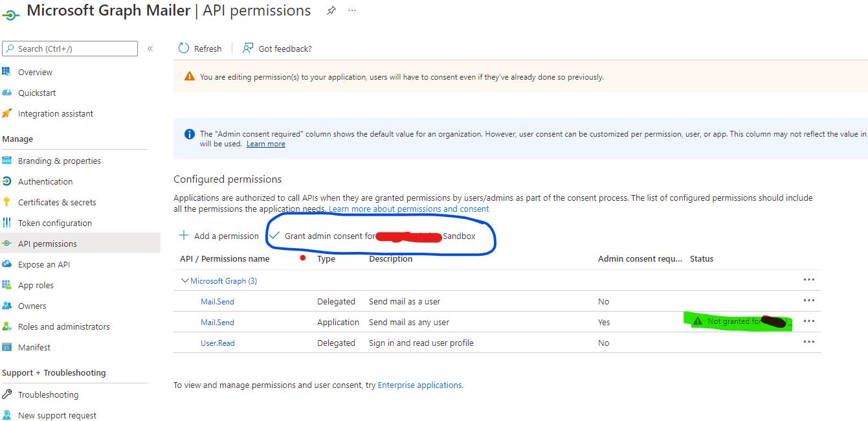Click the App roles grid icon
This screenshot has height=421, width=868.
[x=6, y=285]
